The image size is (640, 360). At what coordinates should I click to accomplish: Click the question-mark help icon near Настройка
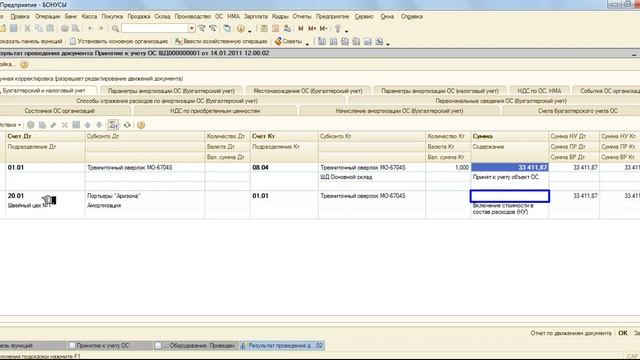[x=24, y=64]
